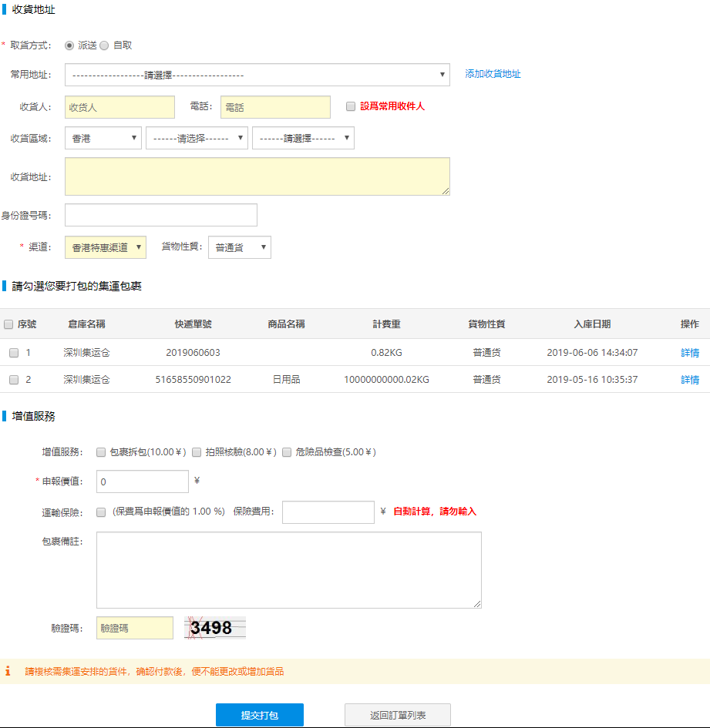Open the 常用地址 dropdown

pos(257,75)
